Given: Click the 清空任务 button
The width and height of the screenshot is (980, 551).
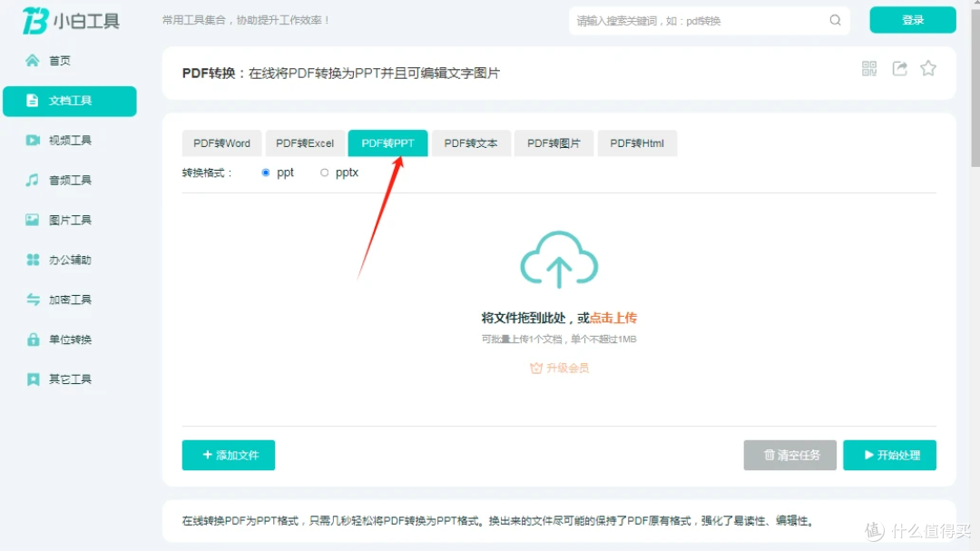Looking at the screenshot, I should click(790, 456).
